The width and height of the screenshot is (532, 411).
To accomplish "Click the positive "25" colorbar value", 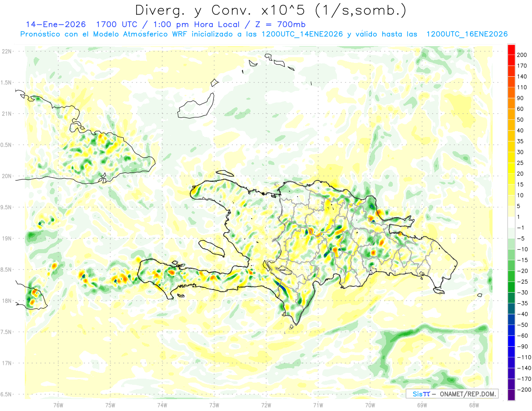I will pyautogui.click(x=520, y=163).
